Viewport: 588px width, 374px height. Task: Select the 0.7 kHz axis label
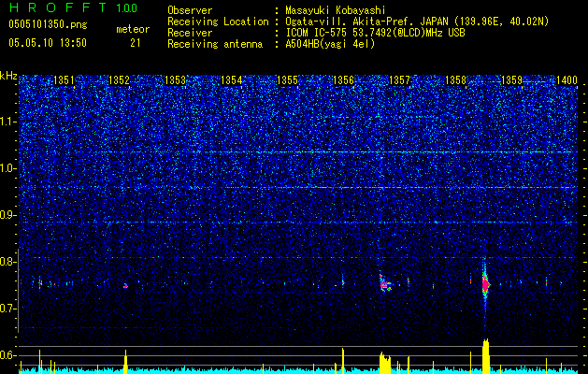pos(8,309)
